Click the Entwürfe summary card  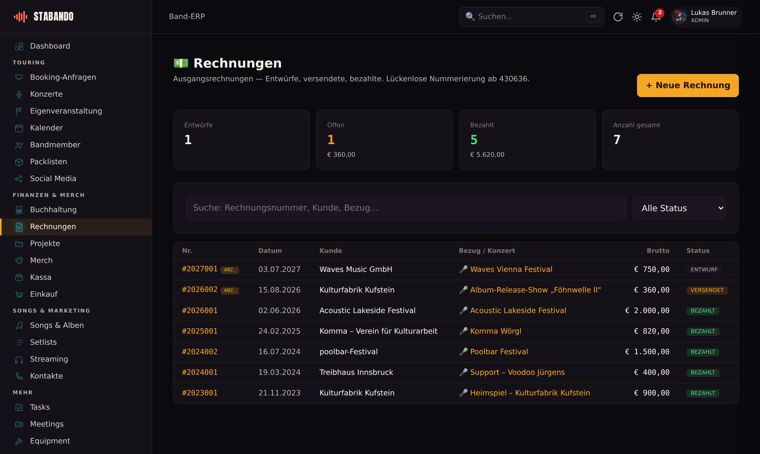241,140
